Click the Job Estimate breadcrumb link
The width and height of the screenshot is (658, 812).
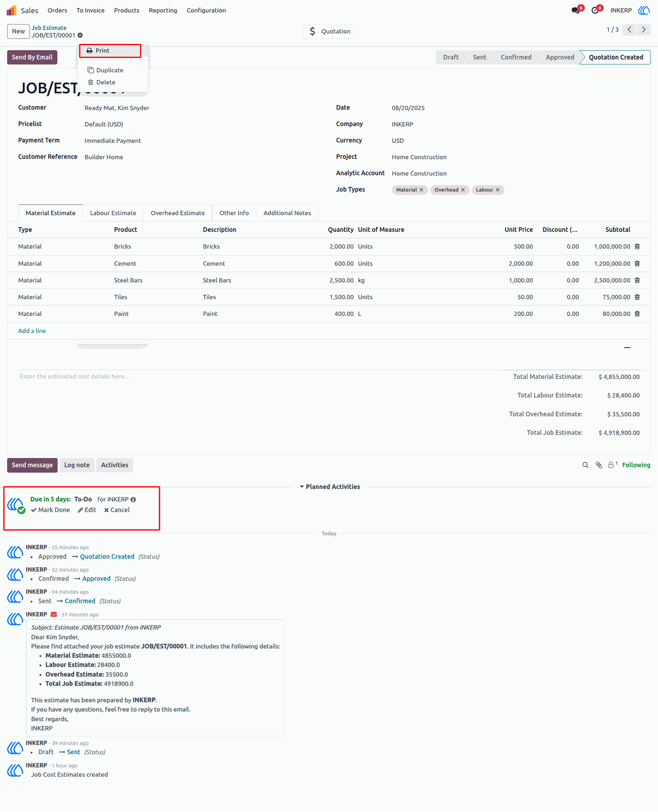pos(49,28)
